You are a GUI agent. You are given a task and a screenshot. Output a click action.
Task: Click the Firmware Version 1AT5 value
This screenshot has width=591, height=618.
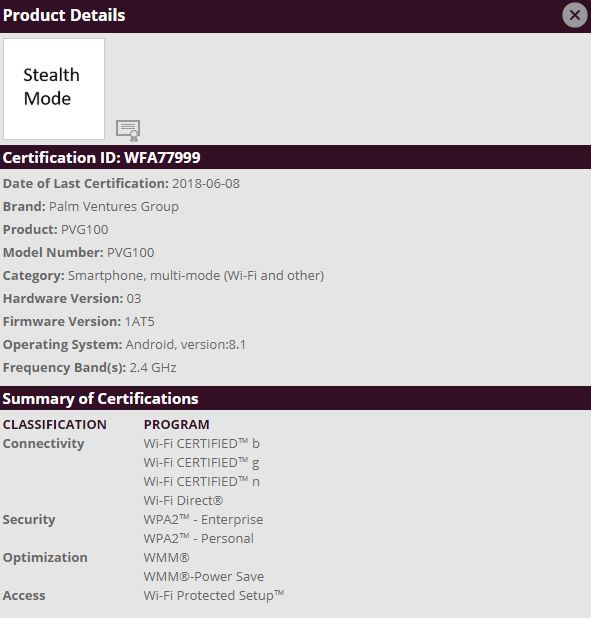pos(140,322)
